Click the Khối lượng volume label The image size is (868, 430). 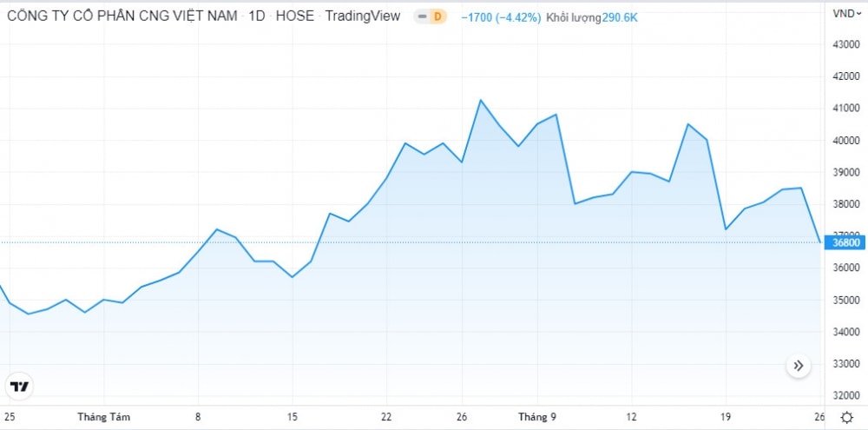pyautogui.click(x=574, y=17)
